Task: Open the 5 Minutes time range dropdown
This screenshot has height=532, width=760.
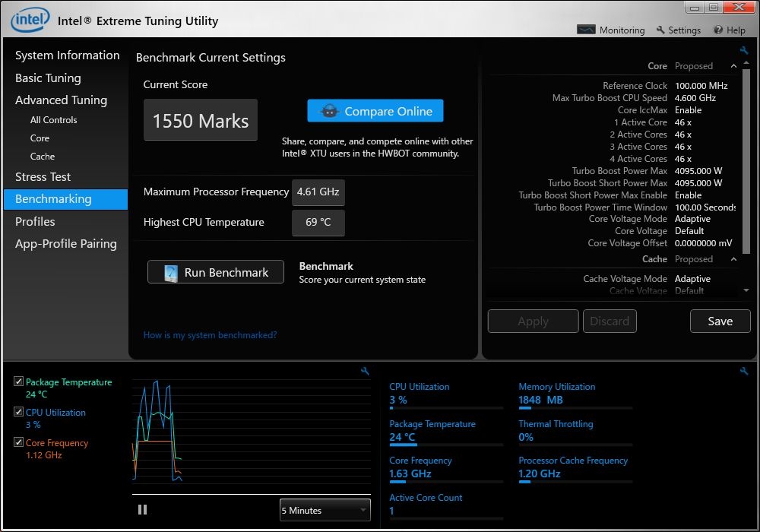Action: point(325,511)
